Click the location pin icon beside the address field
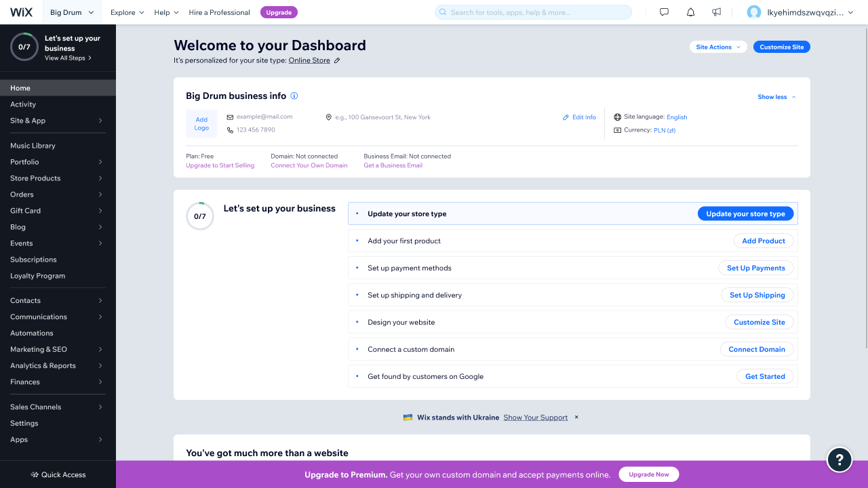 [328, 116]
